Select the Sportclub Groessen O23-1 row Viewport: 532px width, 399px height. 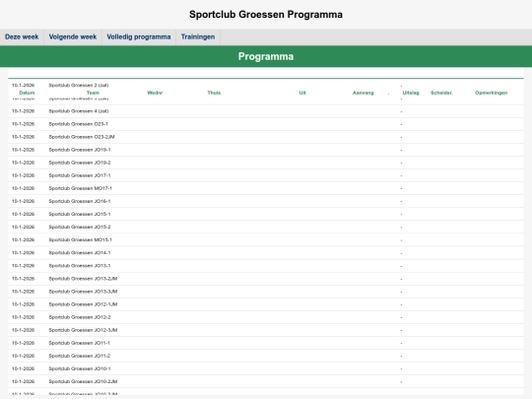point(266,124)
